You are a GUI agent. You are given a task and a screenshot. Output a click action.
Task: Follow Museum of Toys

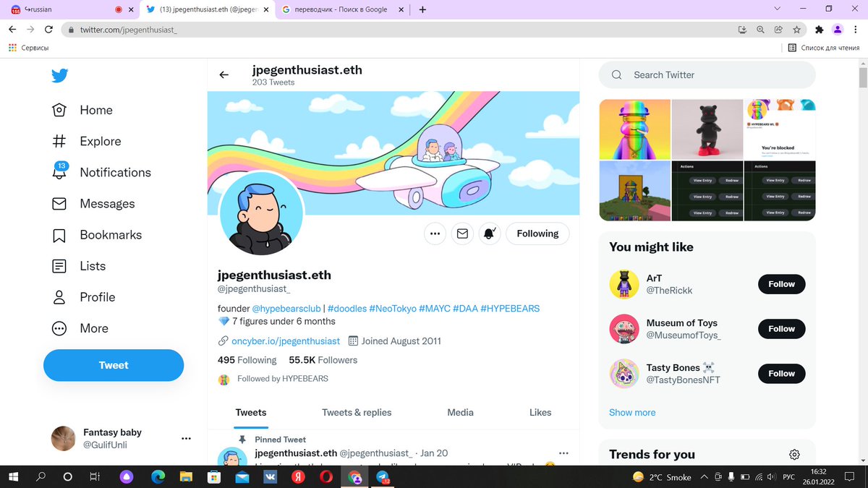point(781,329)
